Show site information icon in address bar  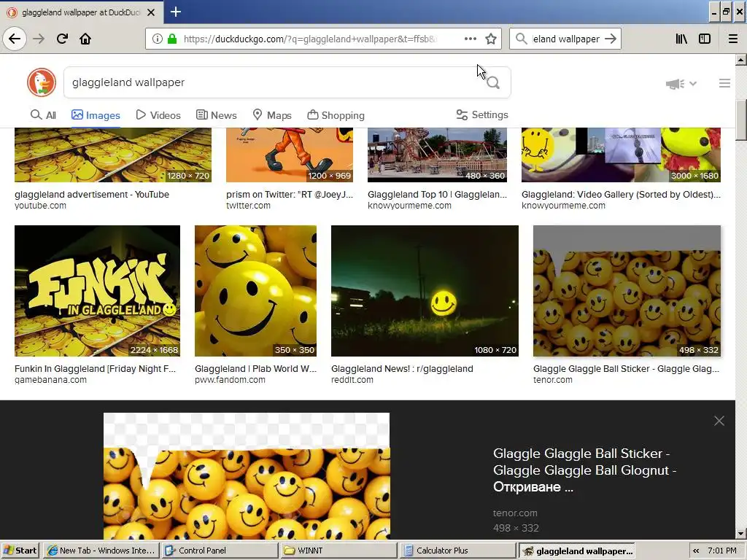click(157, 39)
